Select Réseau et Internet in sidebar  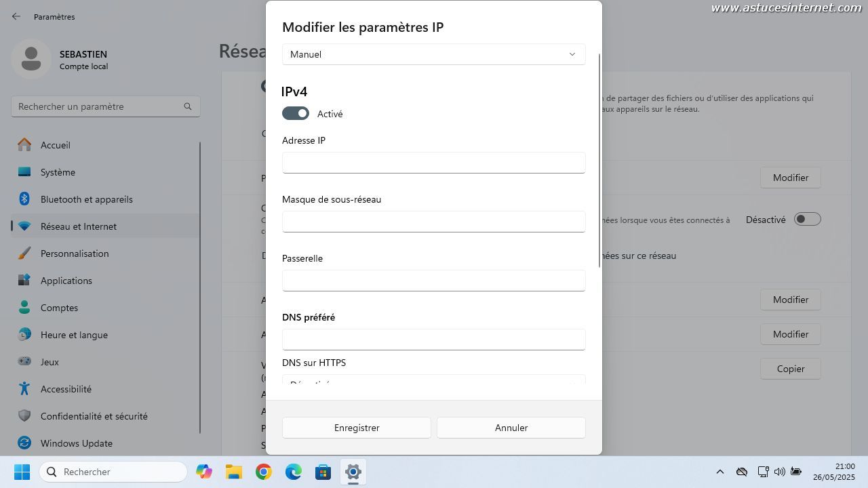coord(105,226)
